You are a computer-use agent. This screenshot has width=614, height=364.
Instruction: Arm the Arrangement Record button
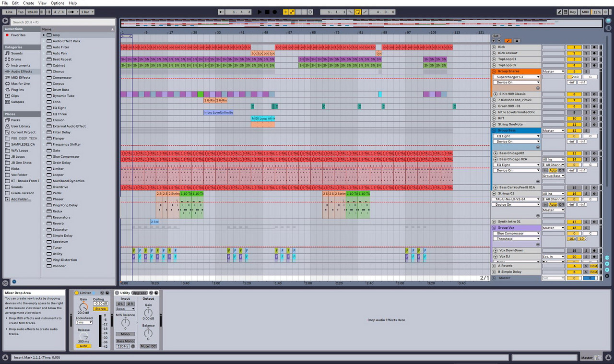point(274,12)
